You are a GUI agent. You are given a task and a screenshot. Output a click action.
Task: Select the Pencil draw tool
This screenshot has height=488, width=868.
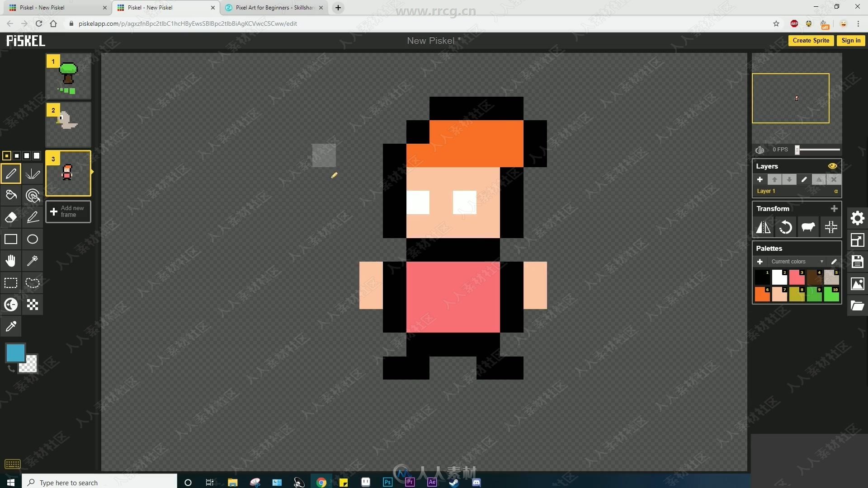pyautogui.click(x=11, y=174)
